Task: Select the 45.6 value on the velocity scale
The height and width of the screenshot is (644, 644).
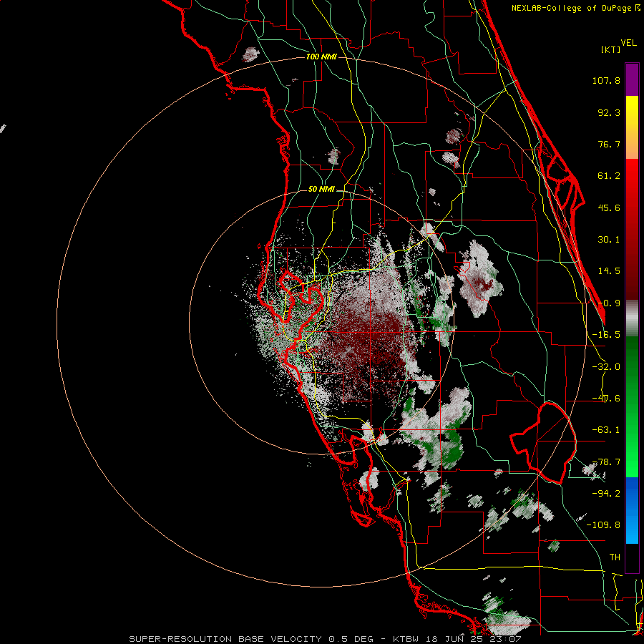Action: click(609, 208)
